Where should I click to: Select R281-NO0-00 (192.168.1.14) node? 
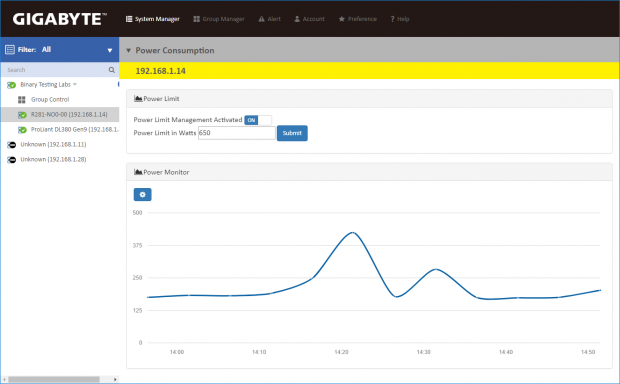pyautogui.click(x=69, y=115)
